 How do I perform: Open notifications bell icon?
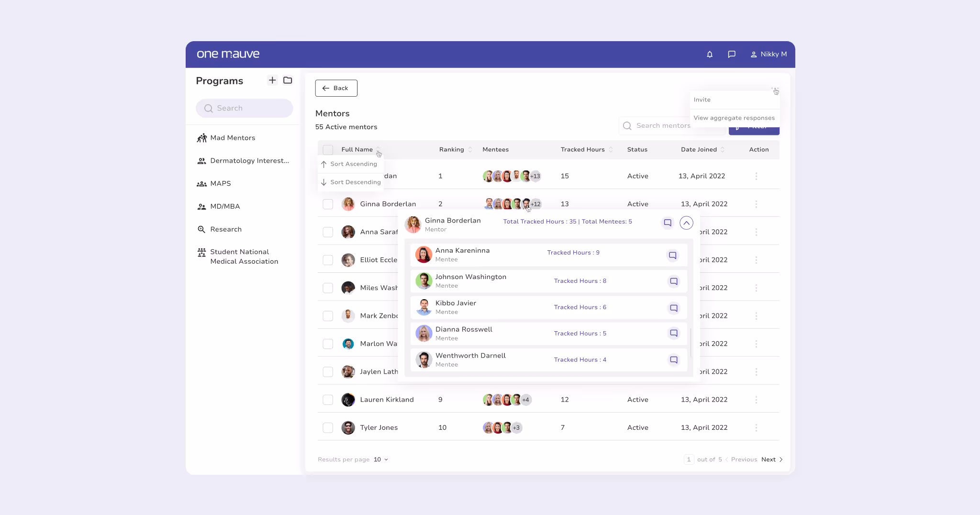[x=710, y=54]
